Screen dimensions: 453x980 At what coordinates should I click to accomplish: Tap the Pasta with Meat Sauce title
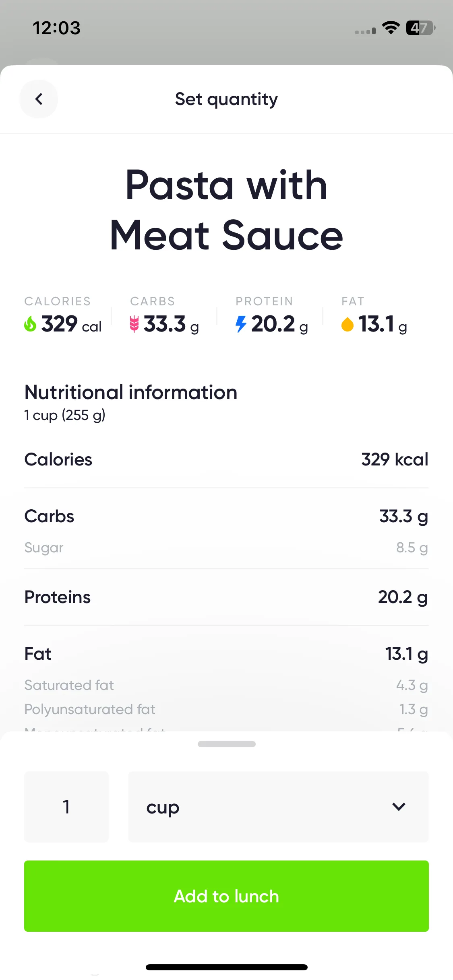click(x=226, y=210)
